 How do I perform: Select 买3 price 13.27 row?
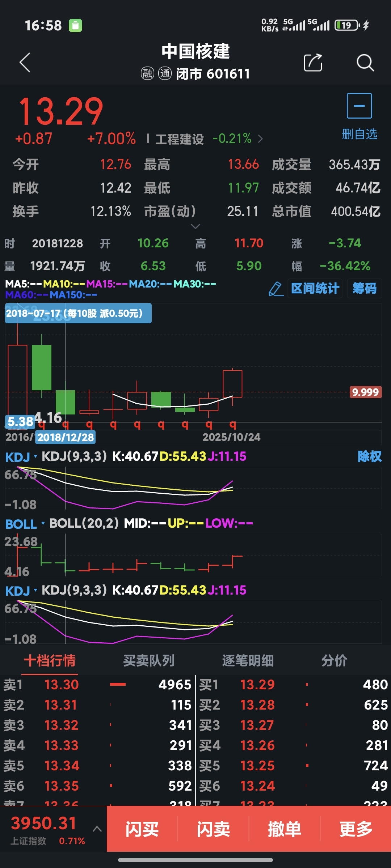(x=294, y=725)
